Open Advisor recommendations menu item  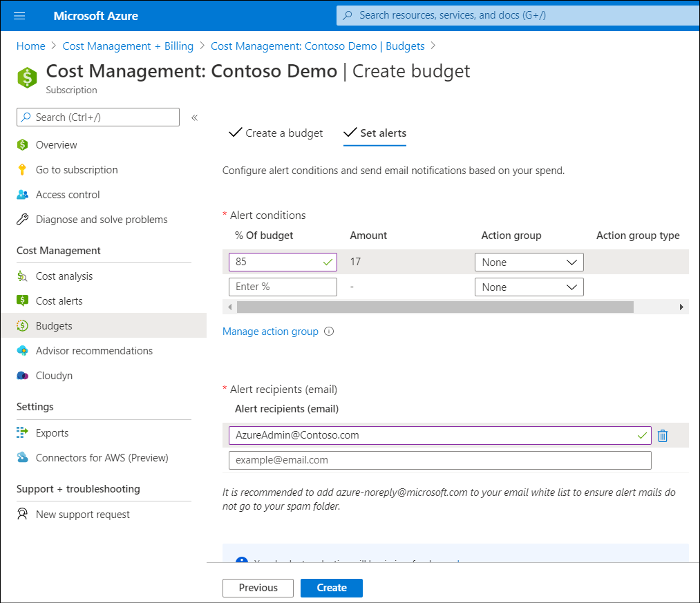(94, 351)
